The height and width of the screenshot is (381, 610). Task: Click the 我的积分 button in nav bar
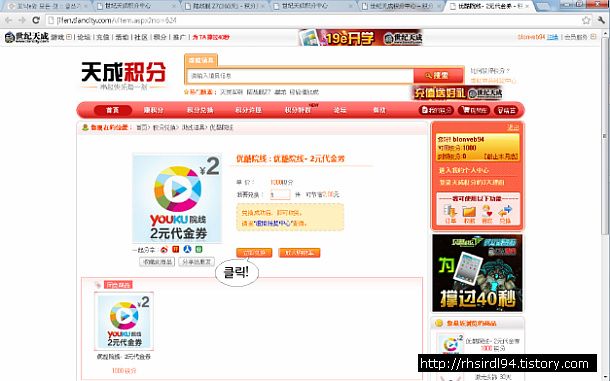click(436, 111)
